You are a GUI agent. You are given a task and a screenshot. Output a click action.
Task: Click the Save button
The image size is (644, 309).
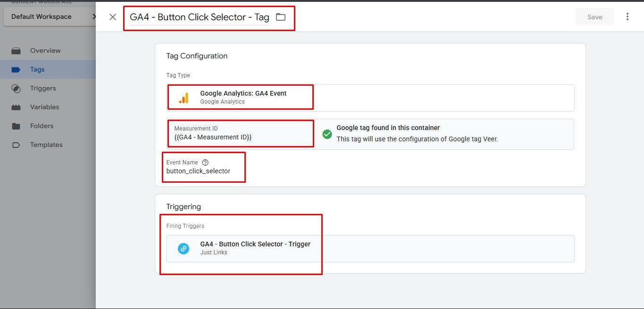pyautogui.click(x=594, y=16)
